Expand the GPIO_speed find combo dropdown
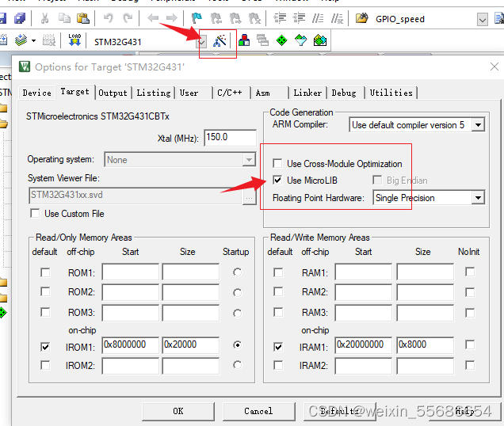 point(482,20)
